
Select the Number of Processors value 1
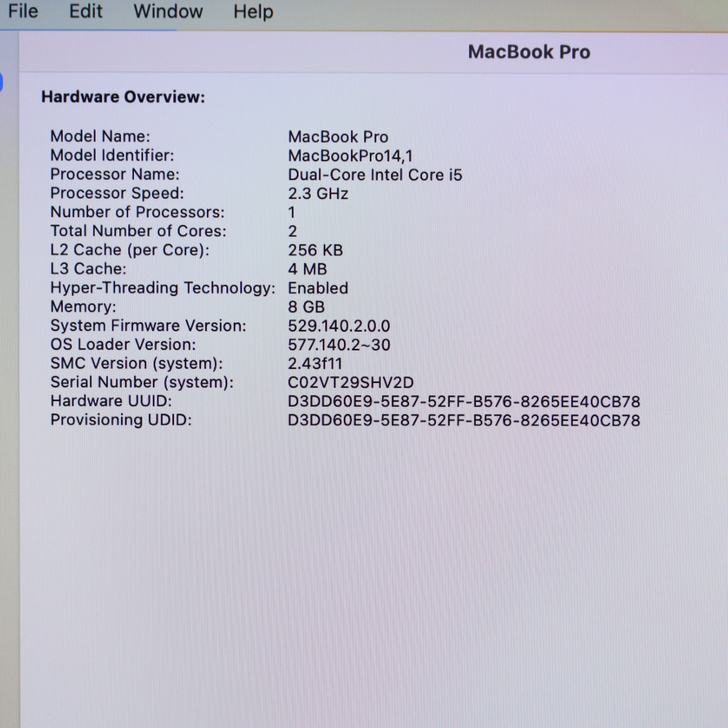coord(292,212)
